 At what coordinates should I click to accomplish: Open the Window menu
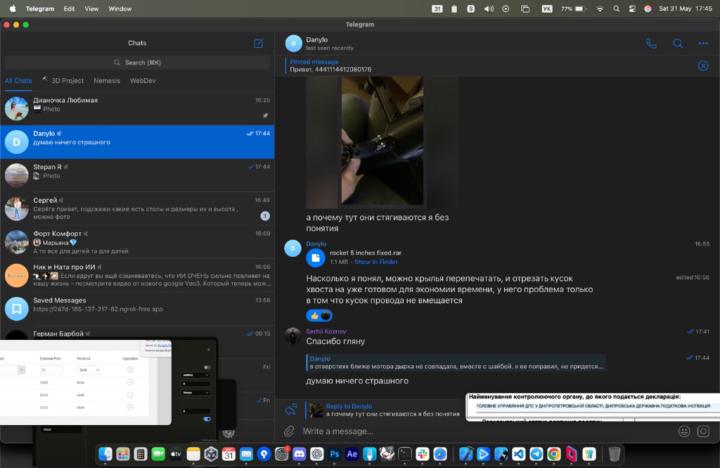pyautogui.click(x=120, y=9)
